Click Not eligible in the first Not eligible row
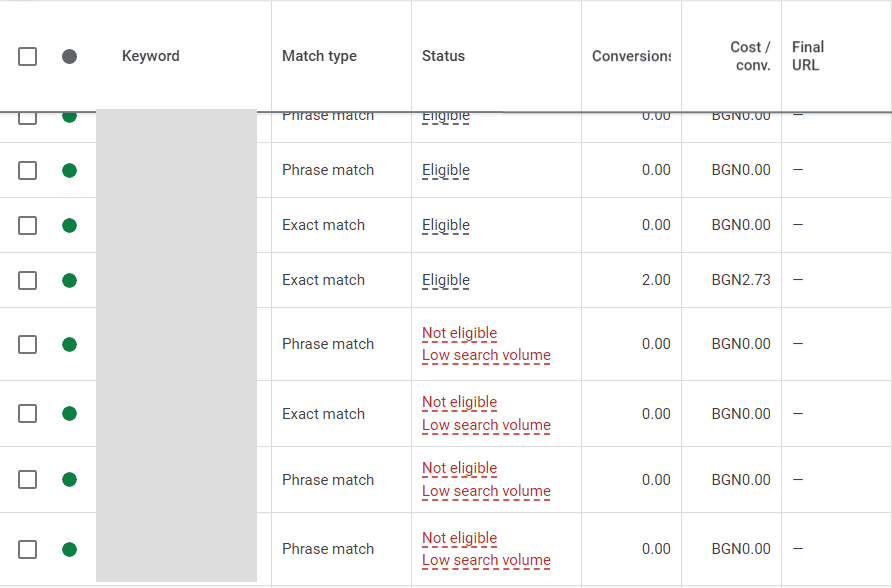892x588 pixels. point(459,334)
